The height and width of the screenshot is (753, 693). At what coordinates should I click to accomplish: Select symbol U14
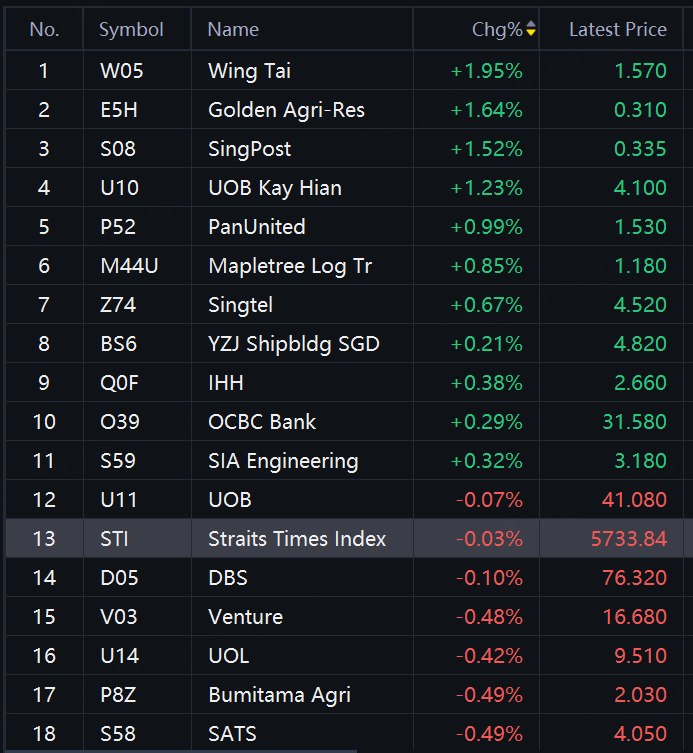120,656
